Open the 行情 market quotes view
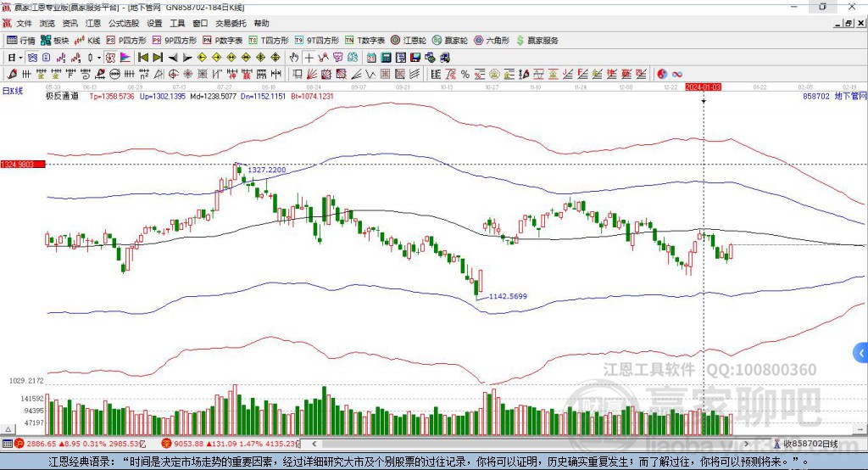This screenshot has height=470, width=868. click(x=21, y=40)
